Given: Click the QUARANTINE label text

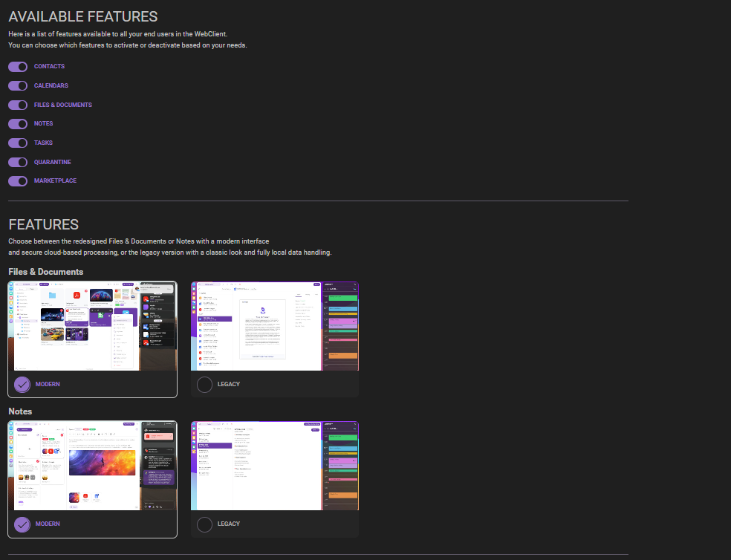Looking at the screenshot, I should tap(52, 162).
